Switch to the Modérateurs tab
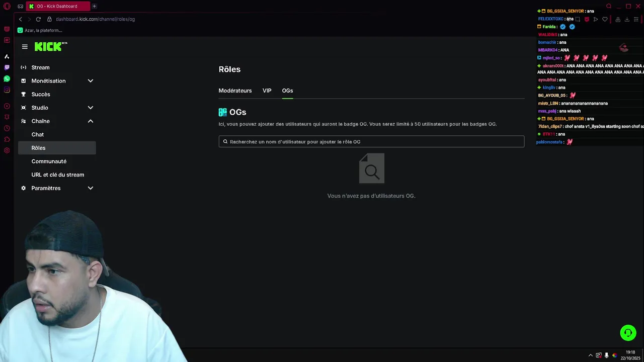Viewport: 644px width, 362px height. pos(235,90)
